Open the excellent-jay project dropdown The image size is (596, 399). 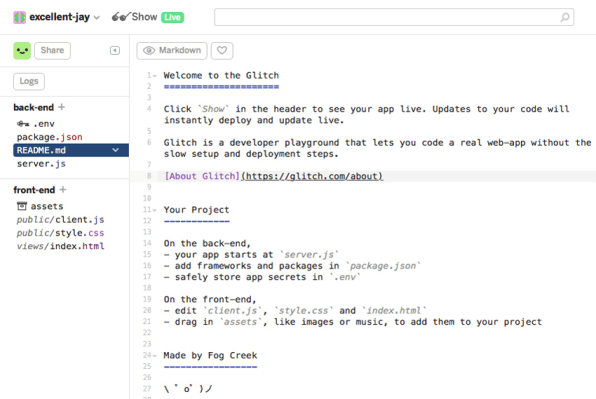[x=97, y=17]
